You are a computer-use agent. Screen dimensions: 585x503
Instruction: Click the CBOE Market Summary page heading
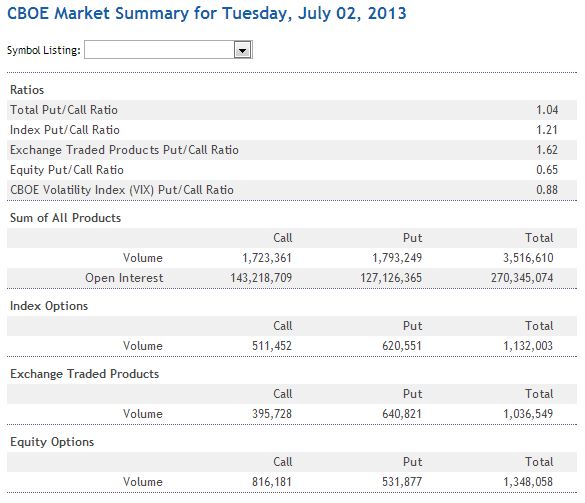(207, 13)
